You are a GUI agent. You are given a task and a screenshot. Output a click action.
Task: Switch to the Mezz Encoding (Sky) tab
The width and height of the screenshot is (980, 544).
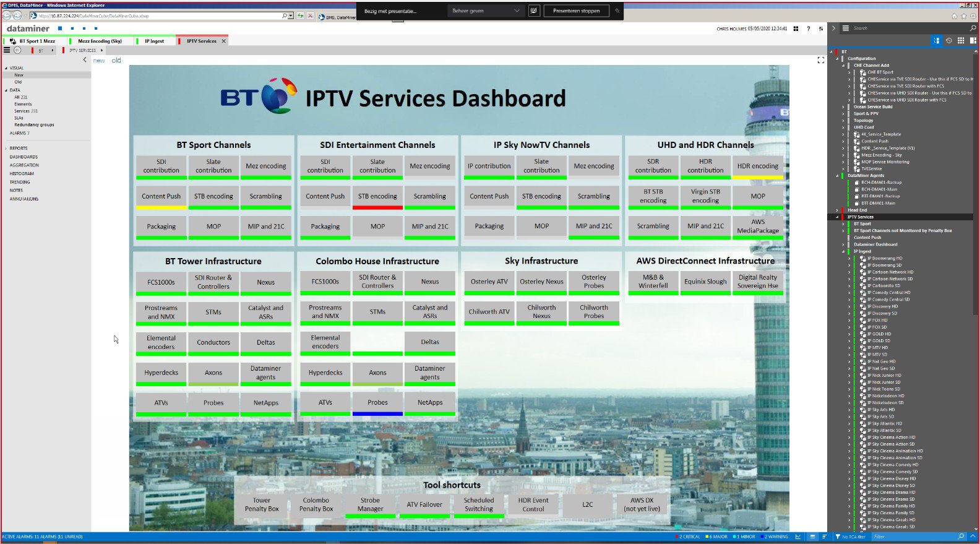tap(100, 41)
